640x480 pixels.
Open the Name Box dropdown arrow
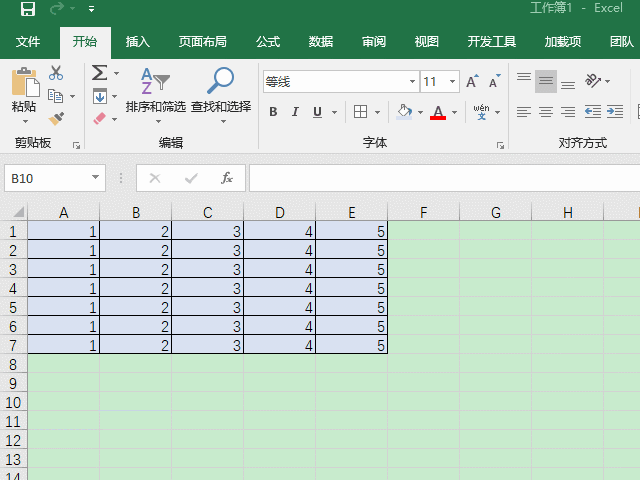pyautogui.click(x=96, y=178)
